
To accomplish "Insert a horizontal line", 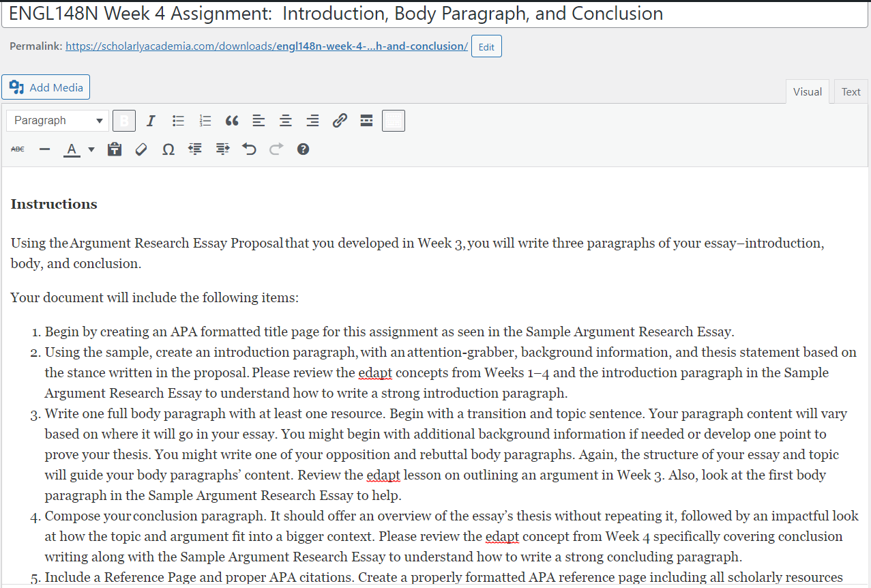I will point(45,149).
